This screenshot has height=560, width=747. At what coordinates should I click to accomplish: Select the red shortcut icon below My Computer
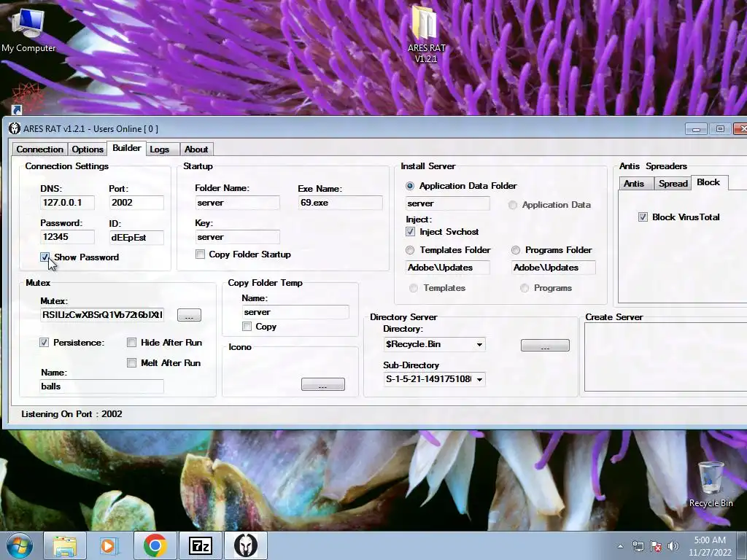[27, 98]
